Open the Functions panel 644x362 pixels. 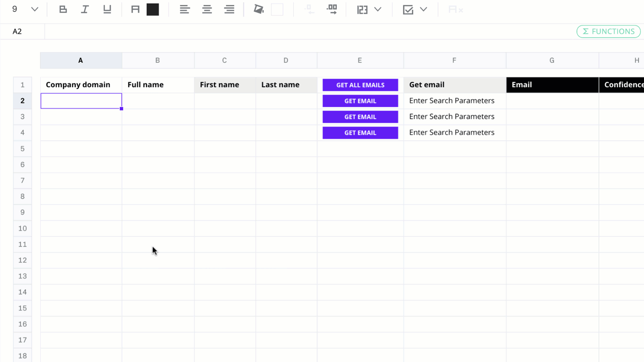tap(609, 31)
